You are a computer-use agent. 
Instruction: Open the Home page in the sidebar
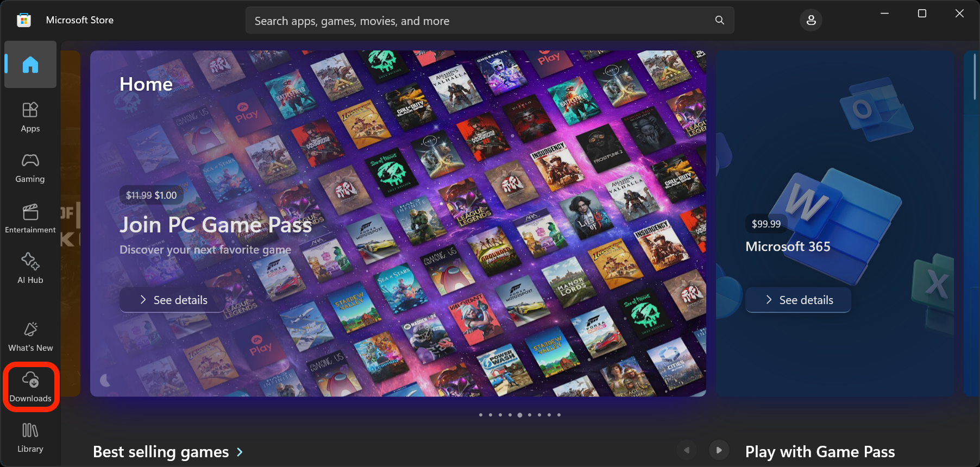tap(30, 65)
